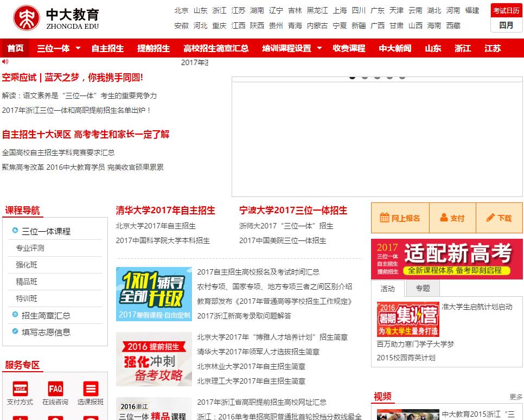Viewport: 524px width, 420px height.
Task: Click bullet icon beside 招生简章汇总
Action: coord(15,315)
